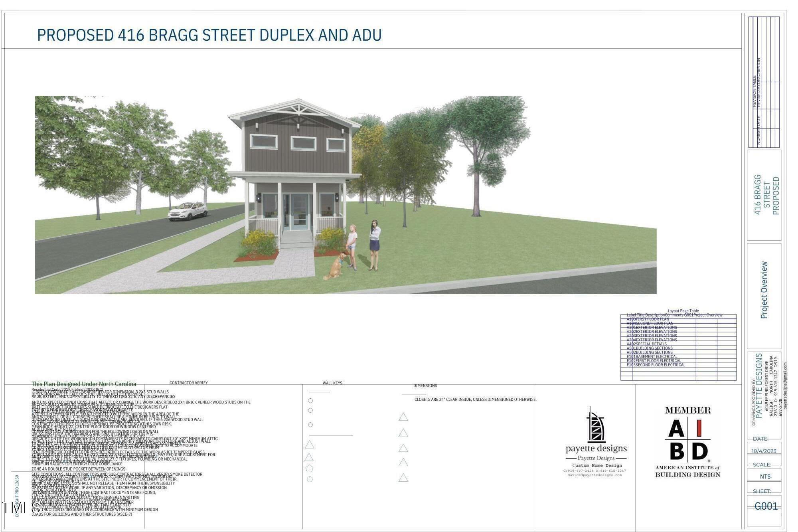Click the front door of the house
The image size is (798, 532).
coord(300,212)
